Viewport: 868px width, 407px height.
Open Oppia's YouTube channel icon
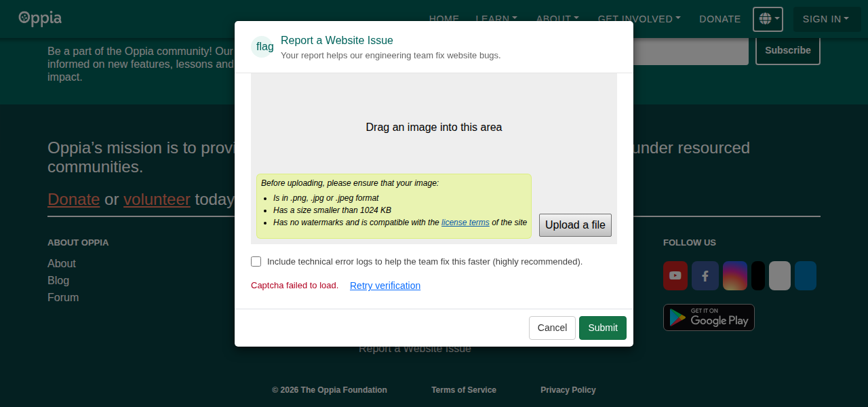pos(675,275)
